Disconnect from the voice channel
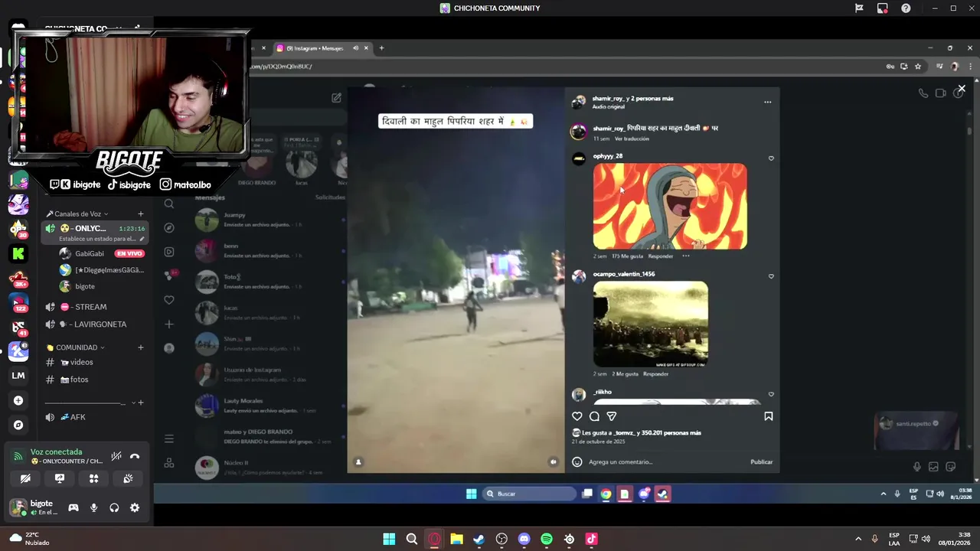This screenshot has height=551, width=980. tap(135, 456)
